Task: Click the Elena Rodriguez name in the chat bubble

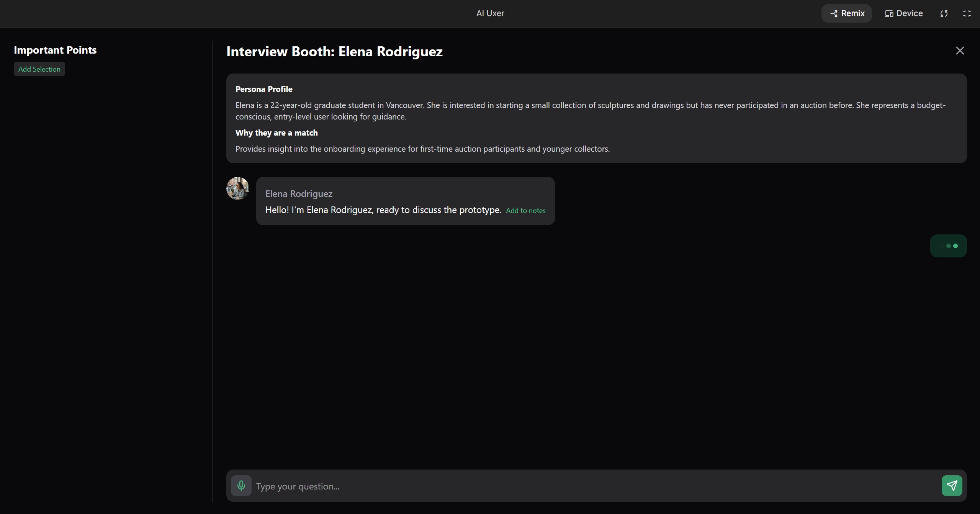Action: tap(299, 194)
